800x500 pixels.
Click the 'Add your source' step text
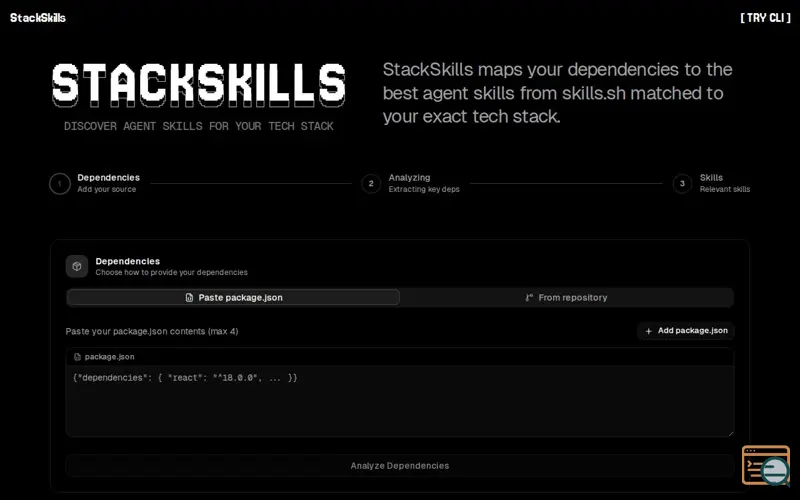coord(107,189)
